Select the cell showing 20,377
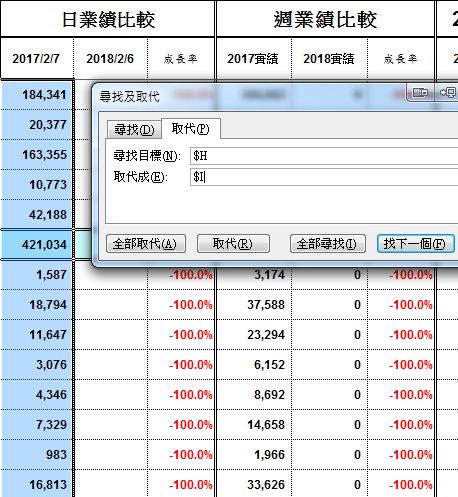The width and height of the screenshot is (458, 497). [37, 125]
